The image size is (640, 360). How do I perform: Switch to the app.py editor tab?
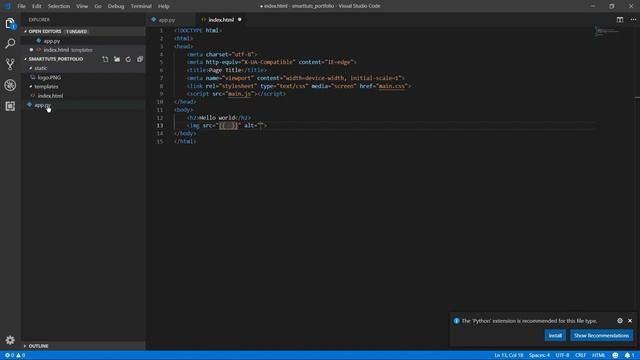[x=167, y=20]
